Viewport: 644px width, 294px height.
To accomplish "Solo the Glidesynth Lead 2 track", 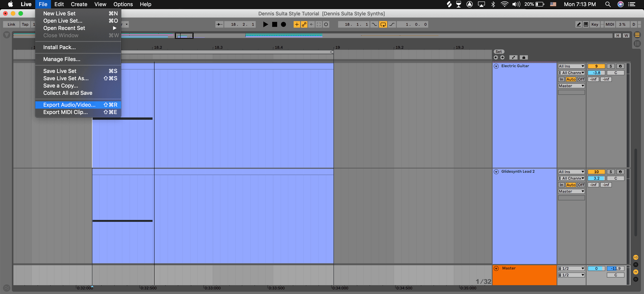I will point(610,172).
